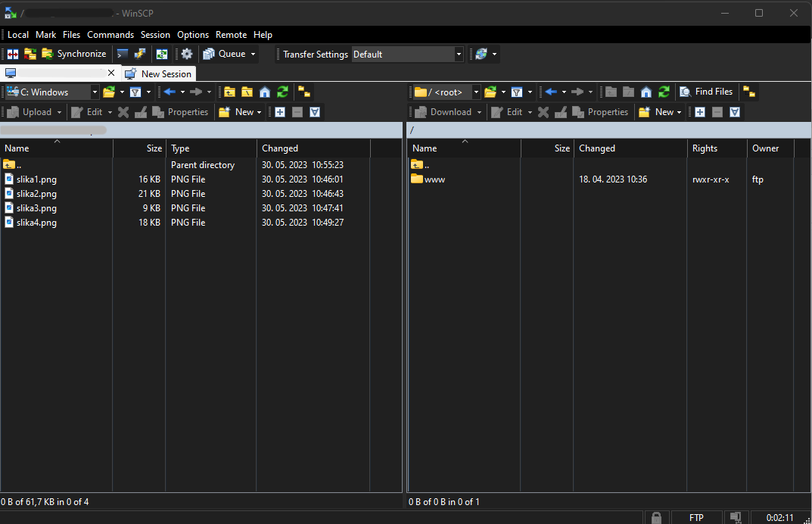Image resolution: width=812 pixels, height=524 pixels.
Task: Open the terminal console icon
Action: [x=122, y=54]
